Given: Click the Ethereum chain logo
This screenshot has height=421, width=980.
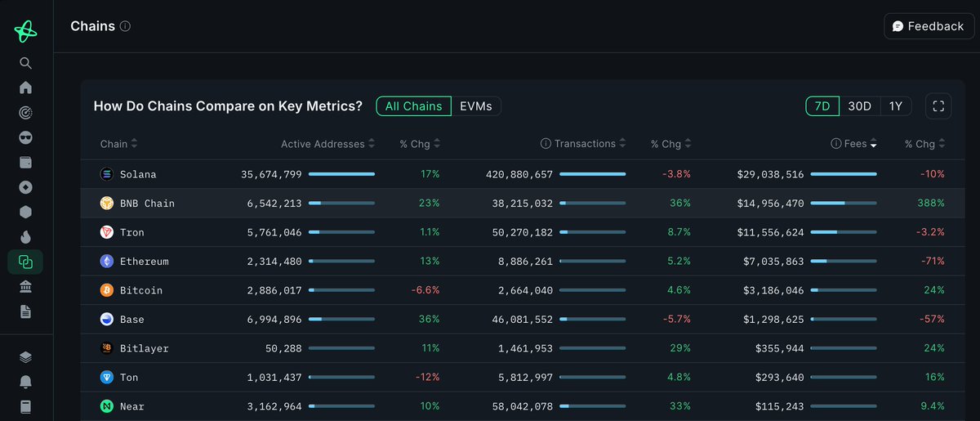Looking at the screenshot, I should (x=107, y=261).
